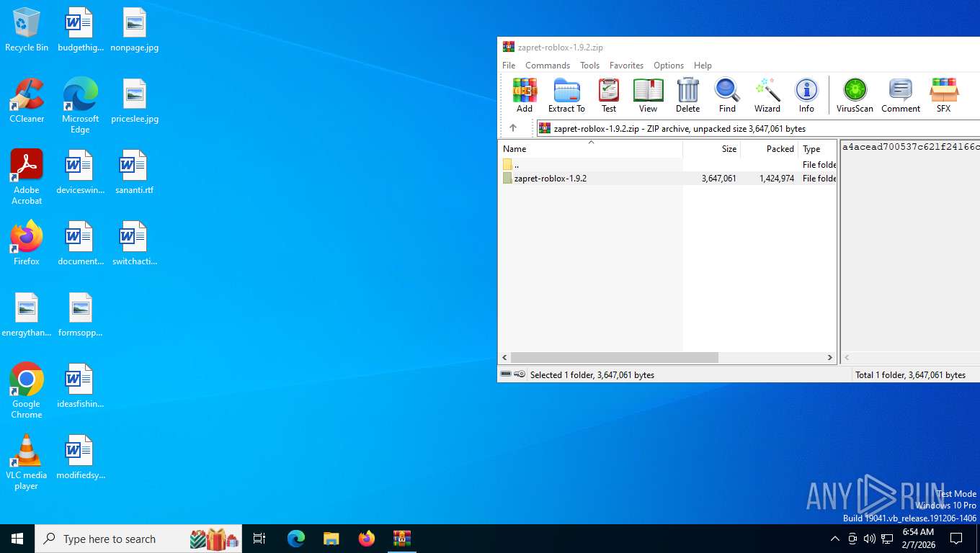This screenshot has height=553, width=980.
Task: Select Google Chrome desktop shortcut
Action: point(27,390)
